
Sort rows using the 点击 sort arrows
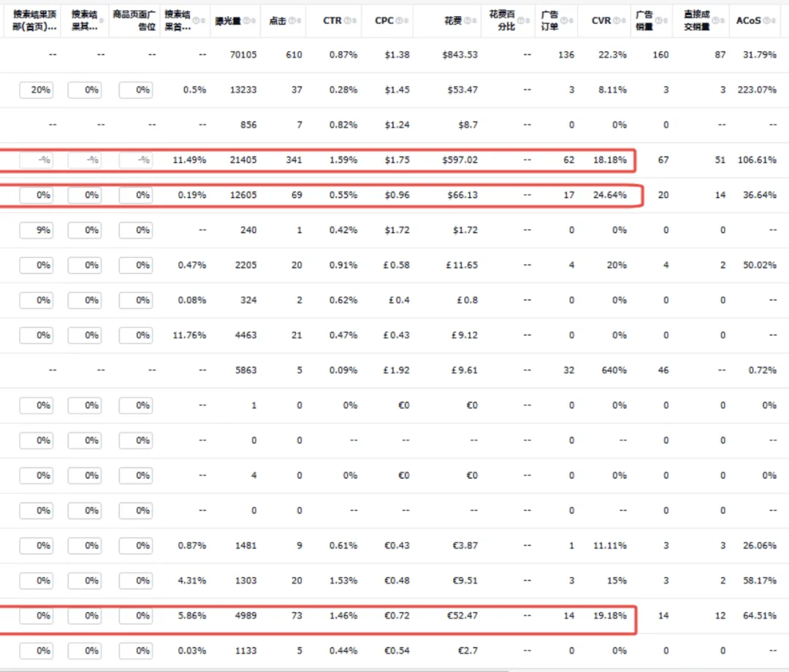tap(298, 20)
